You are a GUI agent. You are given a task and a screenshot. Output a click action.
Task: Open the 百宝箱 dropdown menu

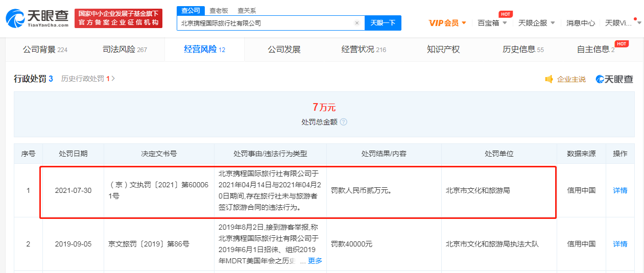(492, 23)
